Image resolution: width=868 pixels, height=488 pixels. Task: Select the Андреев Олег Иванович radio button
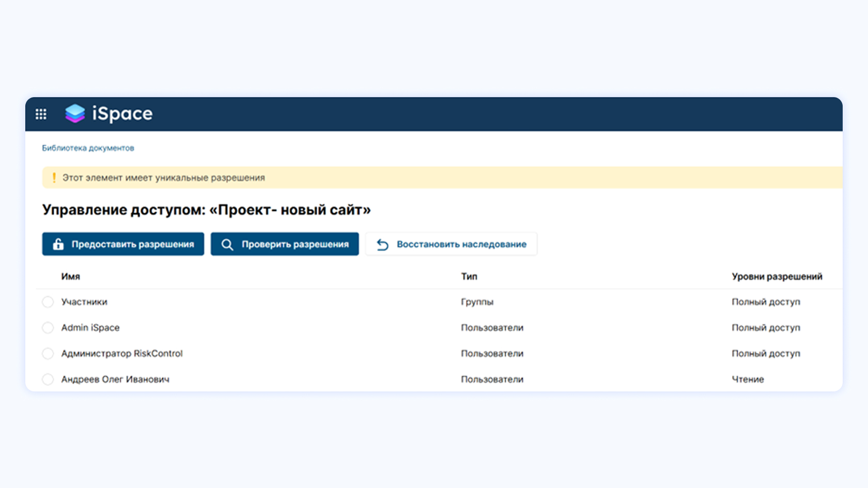(x=48, y=380)
